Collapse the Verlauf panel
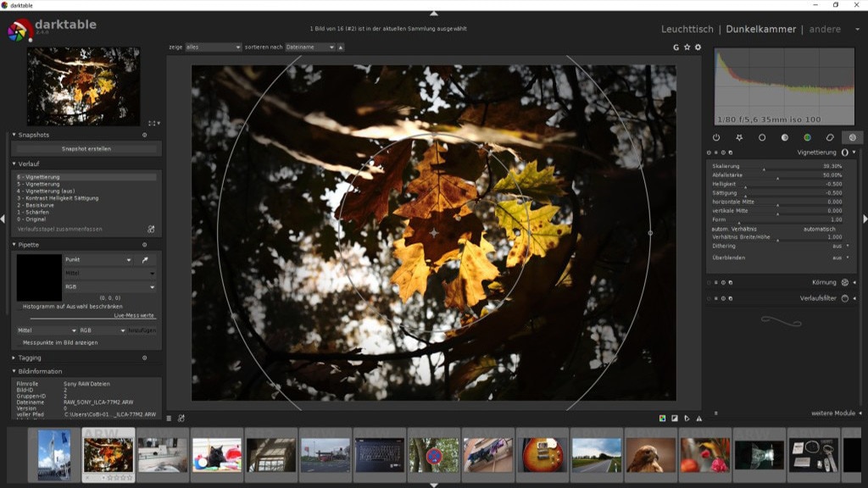This screenshot has height=488, width=868. (14, 164)
